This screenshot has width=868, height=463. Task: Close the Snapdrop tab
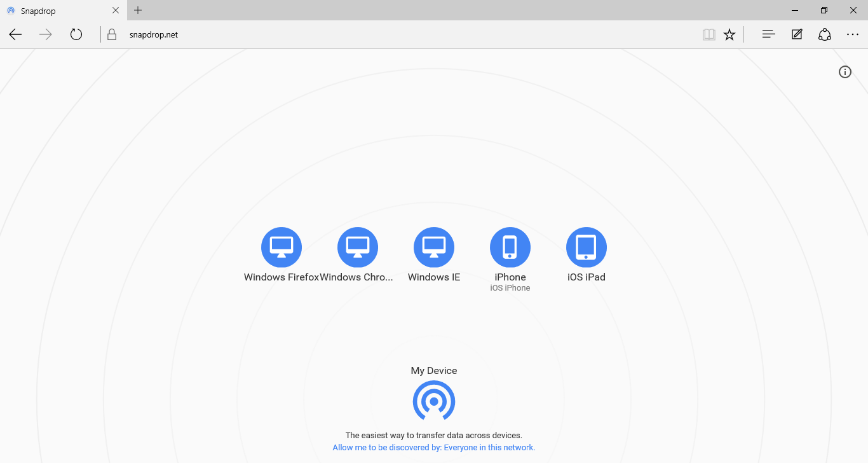point(116,10)
